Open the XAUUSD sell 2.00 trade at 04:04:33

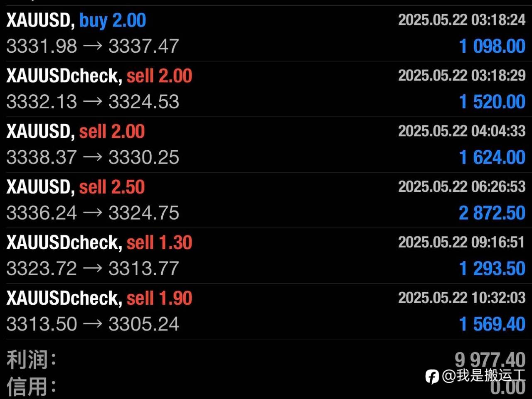click(266, 144)
